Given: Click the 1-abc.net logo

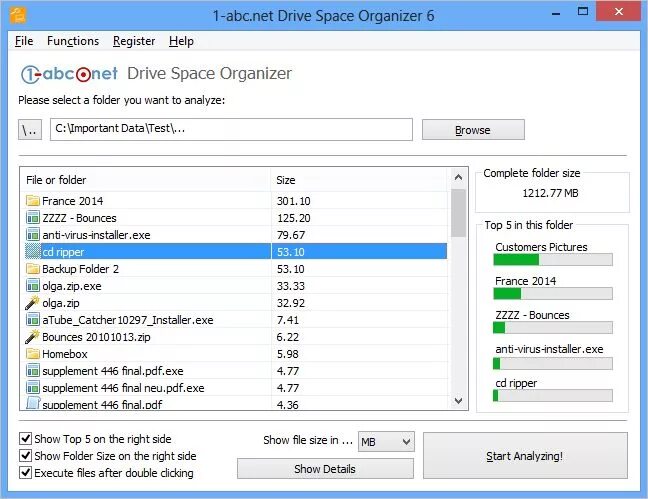Looking at the screenshot, I should [69, 74].
